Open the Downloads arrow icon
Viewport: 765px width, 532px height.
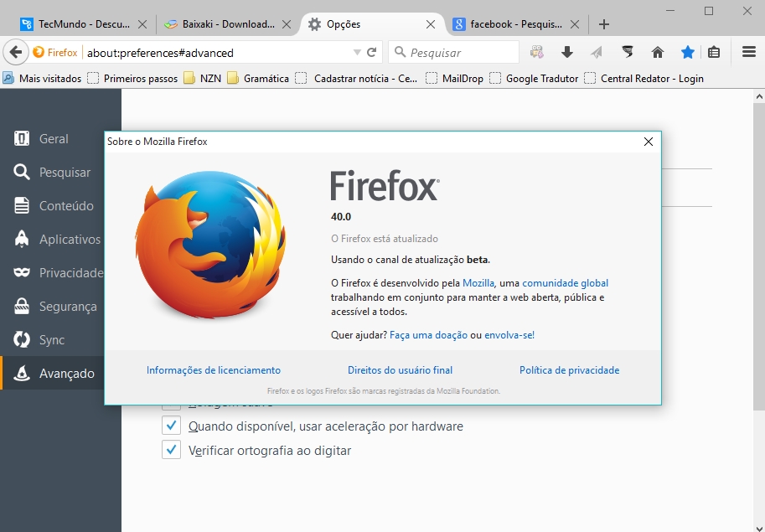coord(567,52)
